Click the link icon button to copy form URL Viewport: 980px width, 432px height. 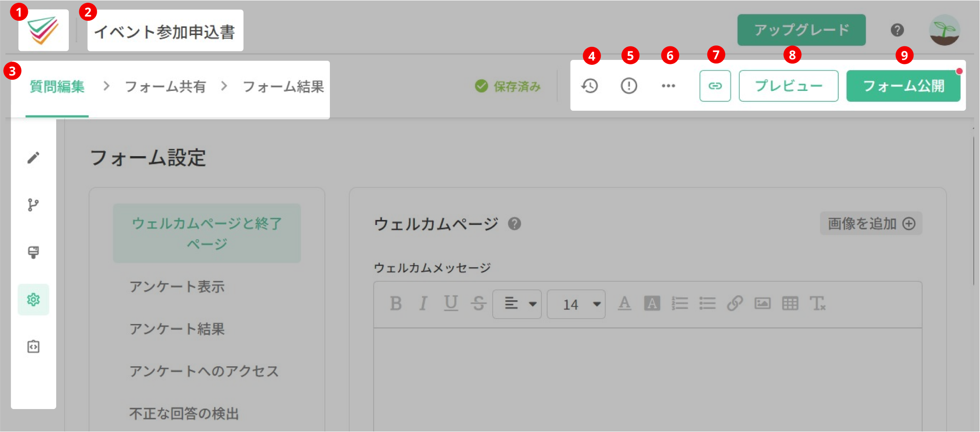click(x=715, y=86)
